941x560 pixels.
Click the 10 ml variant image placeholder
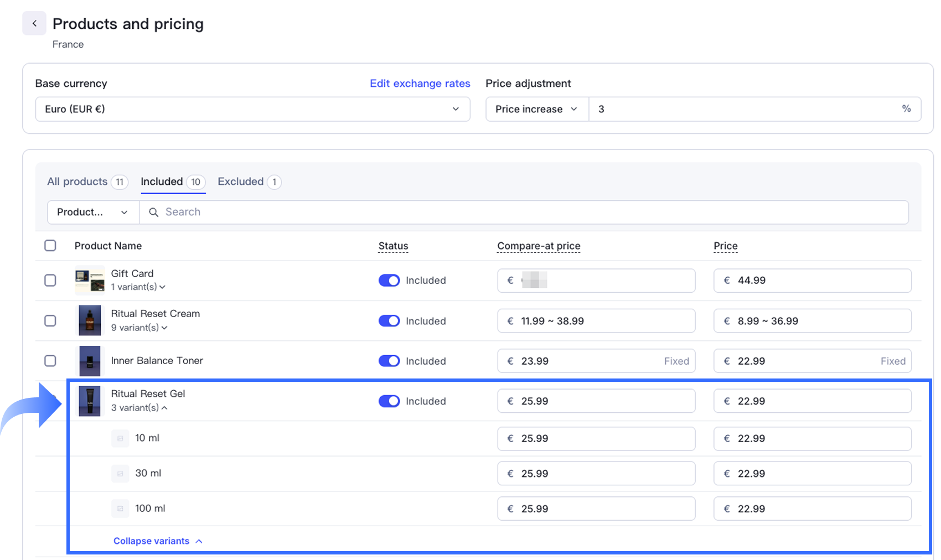coord(120,438)
